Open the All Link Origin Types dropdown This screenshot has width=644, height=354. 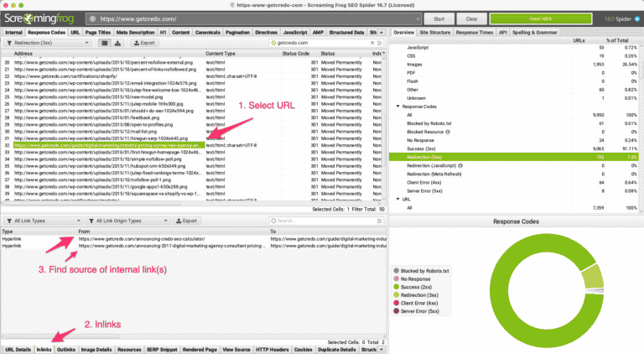click(x=127, y=221)
